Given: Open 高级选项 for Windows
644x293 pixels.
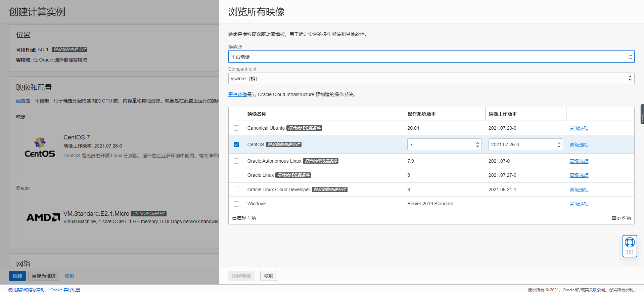Looking at the screenshot, I should 579,204.
